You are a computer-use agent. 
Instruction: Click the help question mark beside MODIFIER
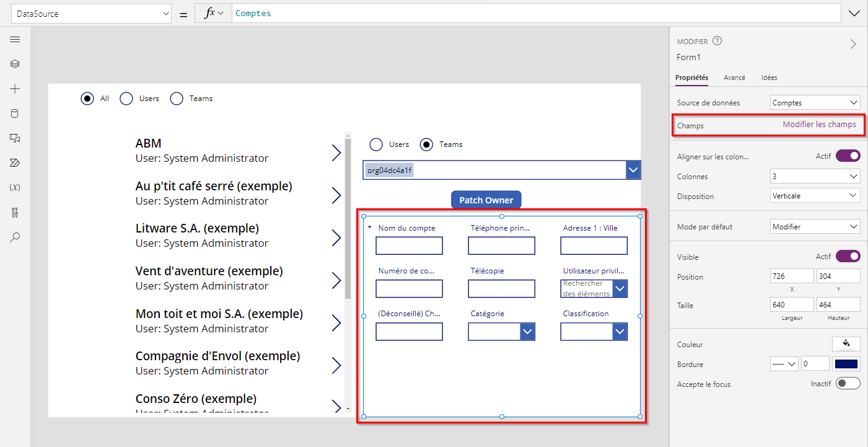[x=717, y=42]
